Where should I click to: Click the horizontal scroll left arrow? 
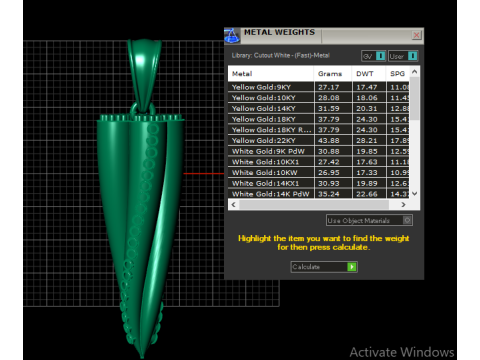click(x=233, y=204)
